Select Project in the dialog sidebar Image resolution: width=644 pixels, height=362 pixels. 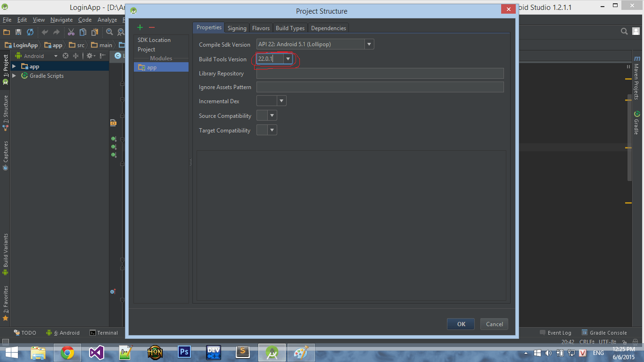click(x=147, y=49)
